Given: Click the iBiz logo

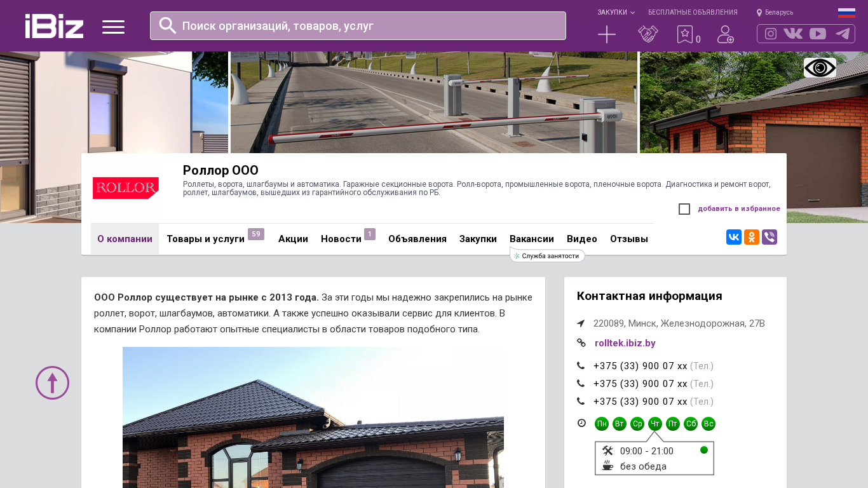Looking at the screenshot, I should [x=54, y=26].
